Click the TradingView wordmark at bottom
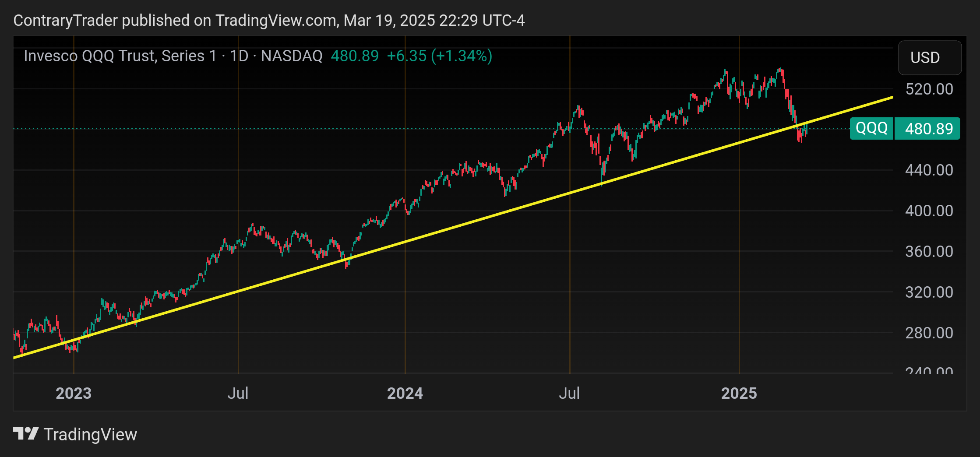The height and width of the screenshot is (457, 980). pos(90,434)
